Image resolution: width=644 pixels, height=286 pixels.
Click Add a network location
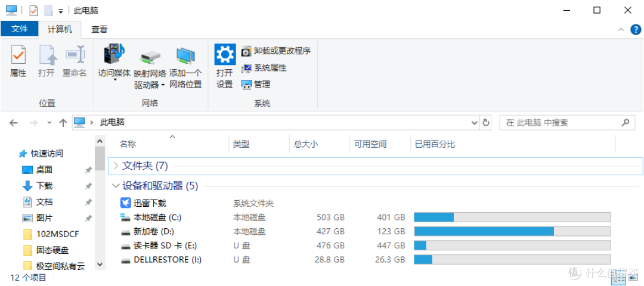(x=185, y=68)
